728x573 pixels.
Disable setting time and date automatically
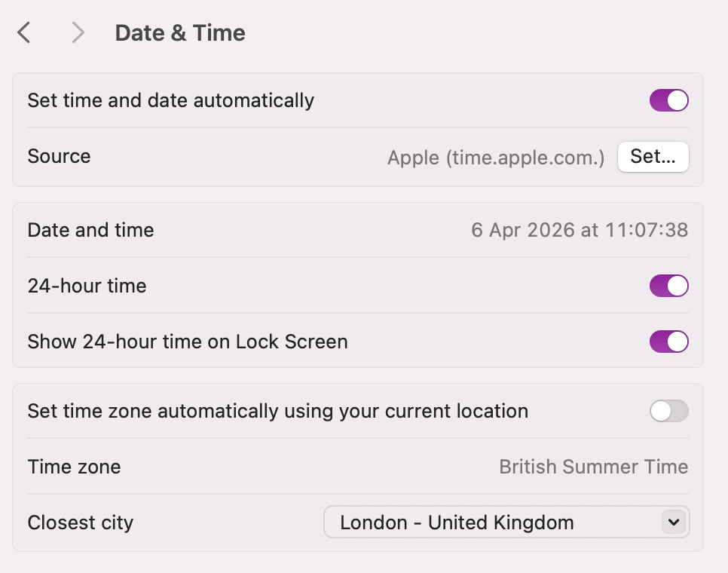coord(668,100)
